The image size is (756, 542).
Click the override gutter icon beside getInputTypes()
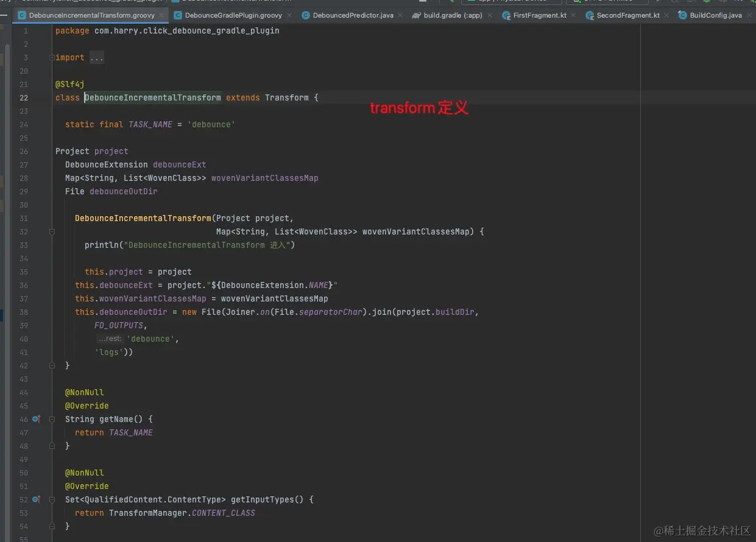click(x=36, y=499)
